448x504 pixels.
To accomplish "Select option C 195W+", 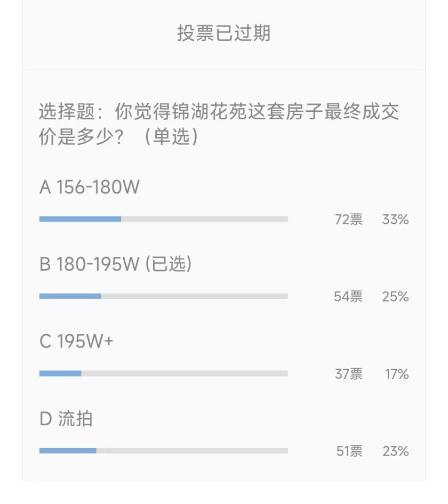I will click(x=76, y=341).
